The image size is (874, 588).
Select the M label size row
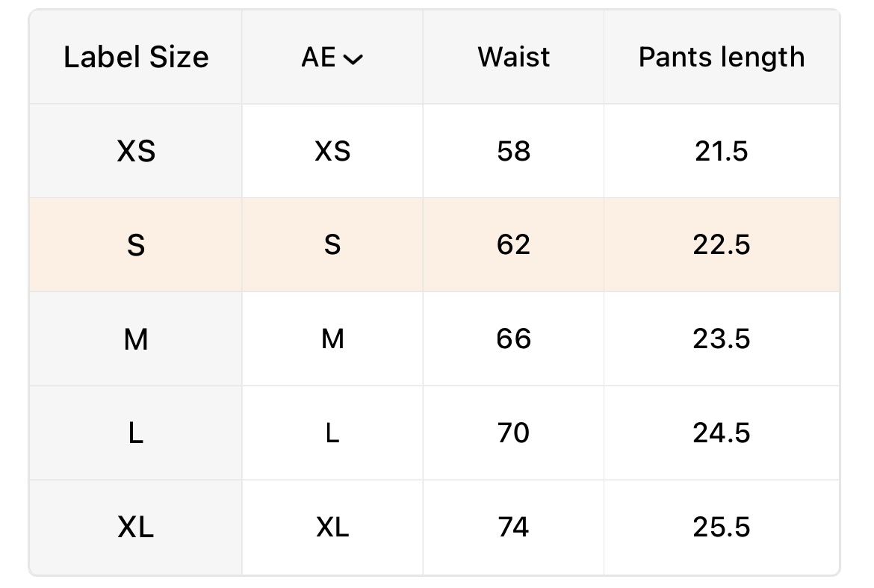click(136, 339)
